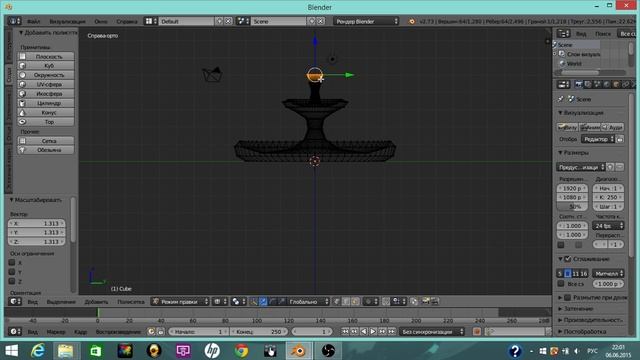Viewport: 640px width, 360px height.
Task: Open Полисетка menu in viewport header
Action: click(131, 302)
